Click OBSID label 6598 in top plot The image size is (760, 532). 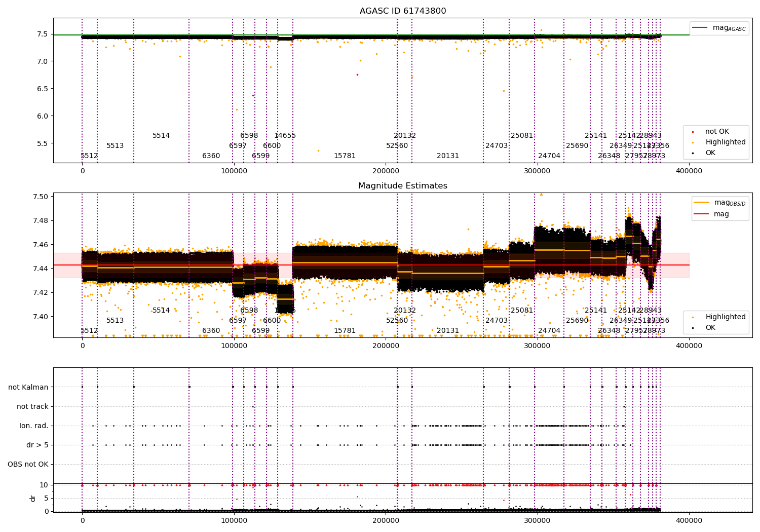click(x=249, y=135)
